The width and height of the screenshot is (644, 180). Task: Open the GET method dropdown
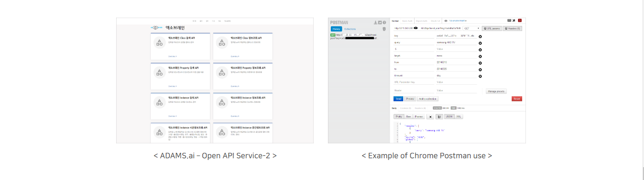[x=471, y=29]
